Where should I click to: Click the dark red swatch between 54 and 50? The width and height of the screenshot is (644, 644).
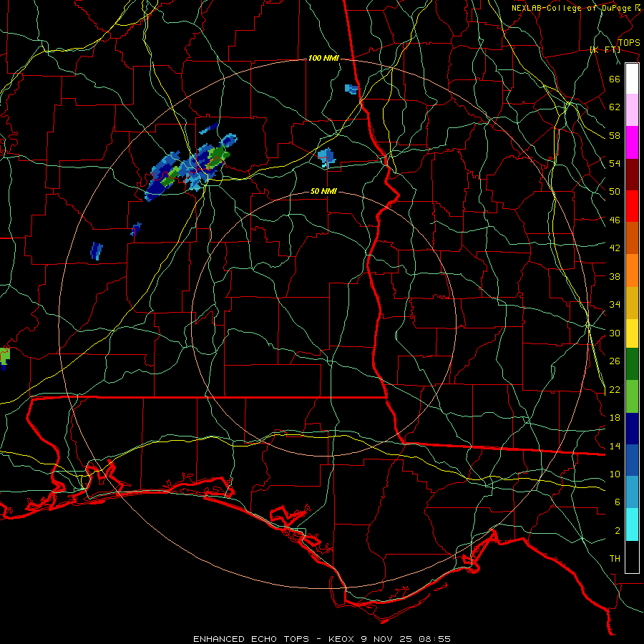click(632, 175)
